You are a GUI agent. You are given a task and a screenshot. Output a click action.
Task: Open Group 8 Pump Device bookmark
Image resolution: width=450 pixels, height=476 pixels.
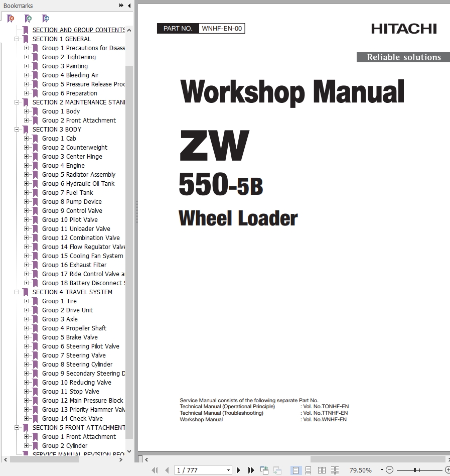click(72, 202)
